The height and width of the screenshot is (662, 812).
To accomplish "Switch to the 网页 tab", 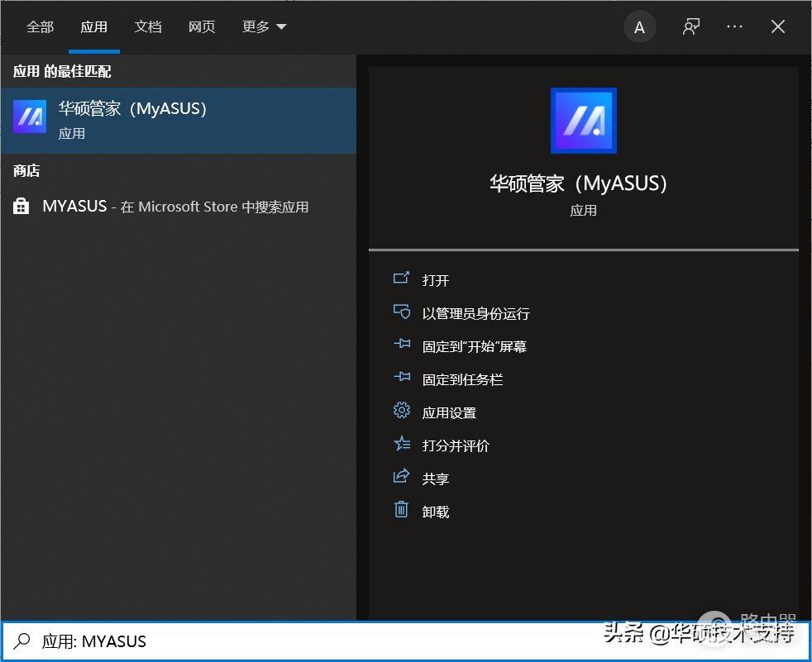I will 202,27.
